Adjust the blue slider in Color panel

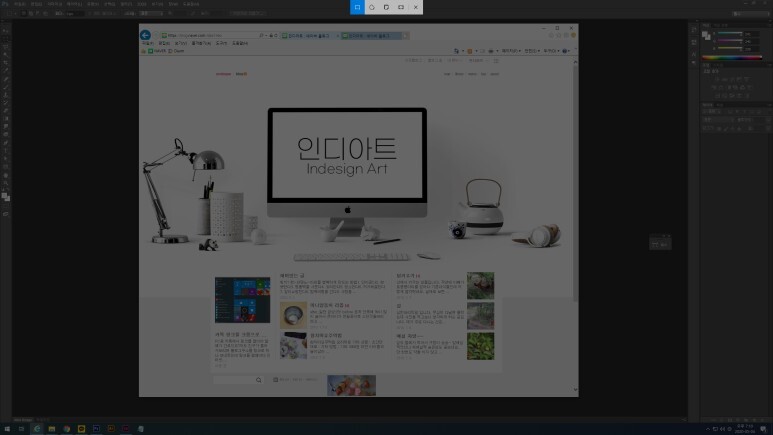coord(730,48)
